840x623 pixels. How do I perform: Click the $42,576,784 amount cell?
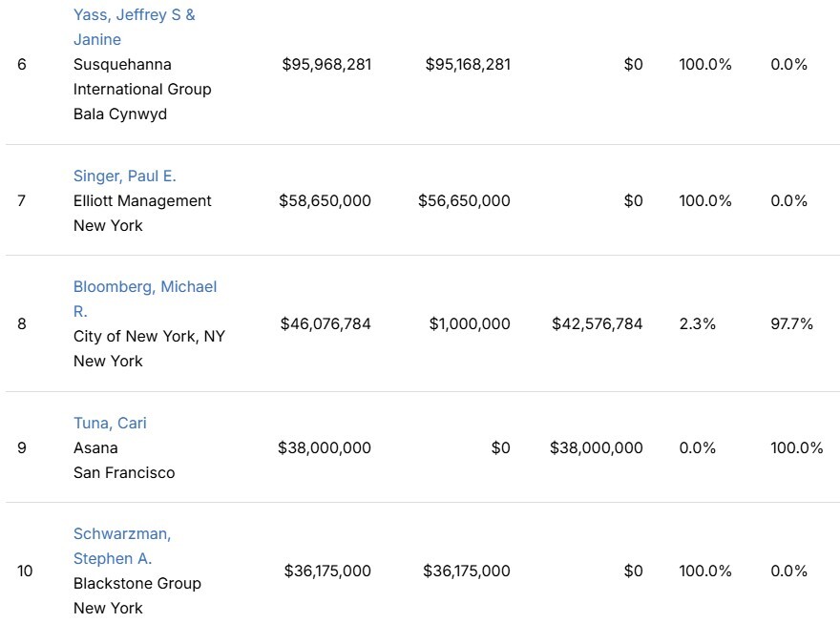pyautogui.click(x=598, y=323)
